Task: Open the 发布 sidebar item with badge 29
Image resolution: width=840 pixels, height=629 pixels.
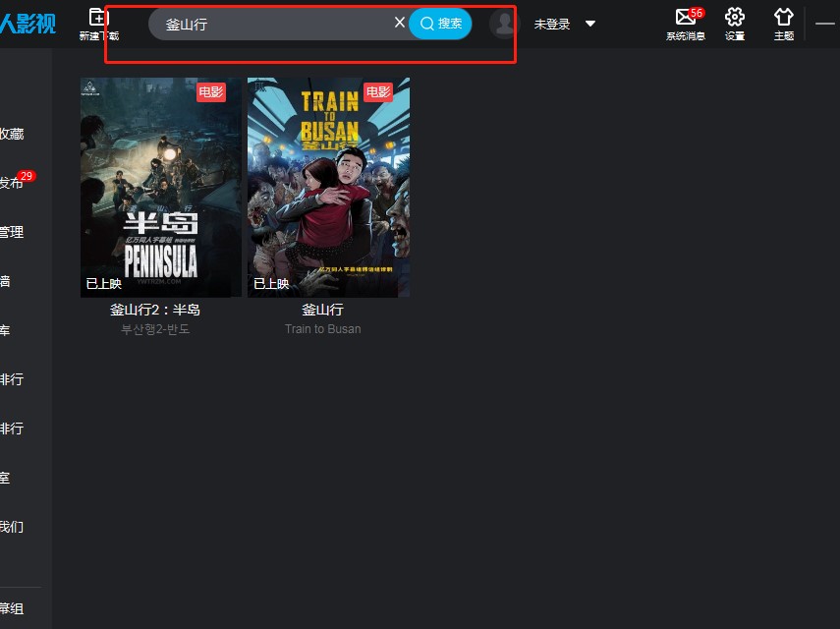Action: tap(12, 183)
